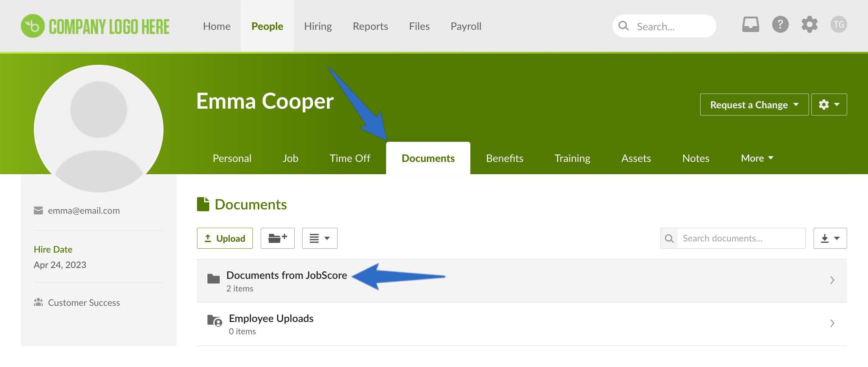This screenshot has width=868, height=367.
Task: Open the top settings gear icon
Action: click(809, 24)
